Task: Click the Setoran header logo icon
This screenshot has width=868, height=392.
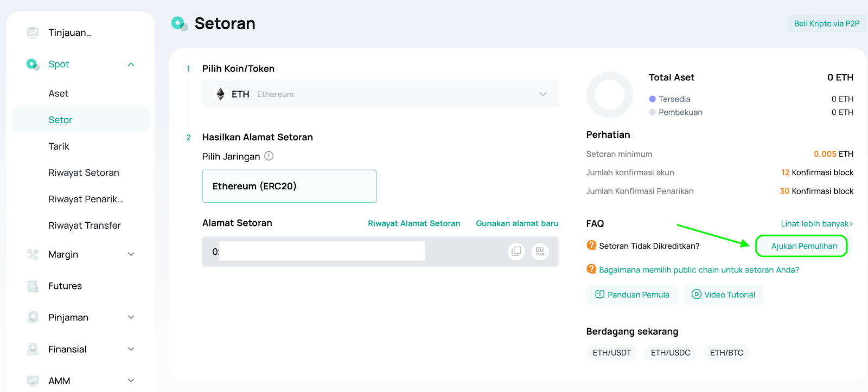Action: [x=179, y=23]
